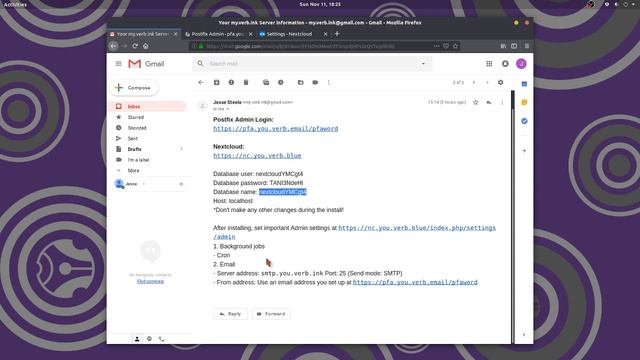This screenshot has height=360, width=640.
Task: Click the Gmail logo
Action: click(x=146, y=64)
